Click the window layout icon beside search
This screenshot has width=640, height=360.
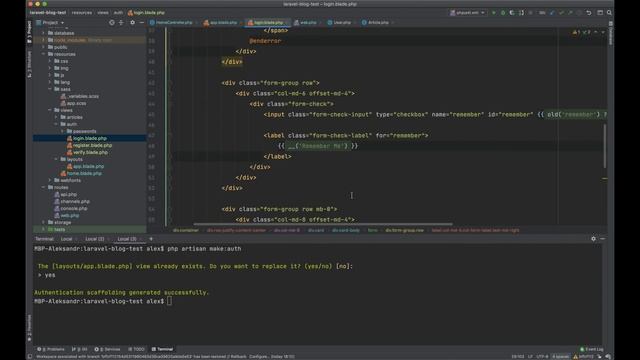click(x=600, y=13)
